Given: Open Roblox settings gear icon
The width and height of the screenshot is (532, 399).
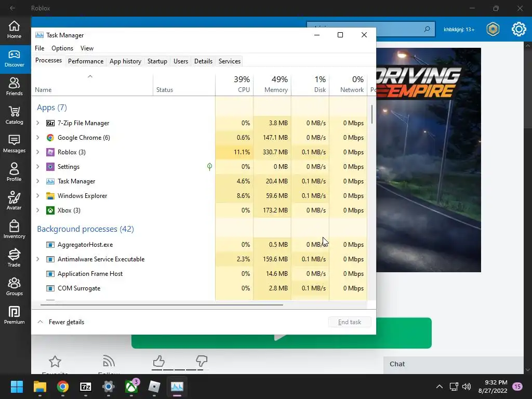Looking at the screenshot, I should [519, 29].
